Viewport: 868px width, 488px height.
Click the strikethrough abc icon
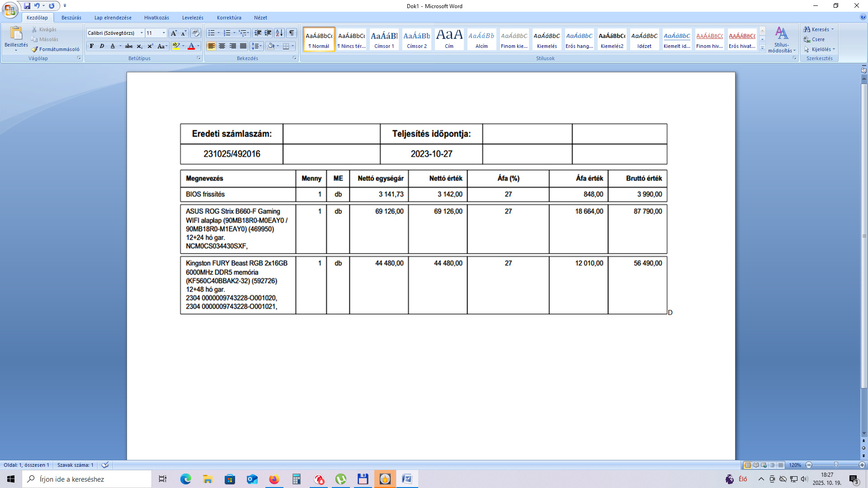129,46
